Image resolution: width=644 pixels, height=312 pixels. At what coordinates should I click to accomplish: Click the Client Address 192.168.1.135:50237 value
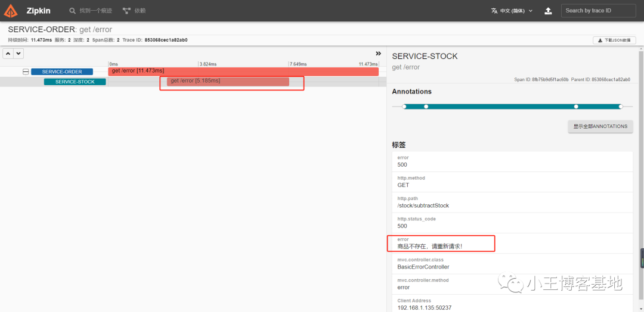click(x=425, y=307)
